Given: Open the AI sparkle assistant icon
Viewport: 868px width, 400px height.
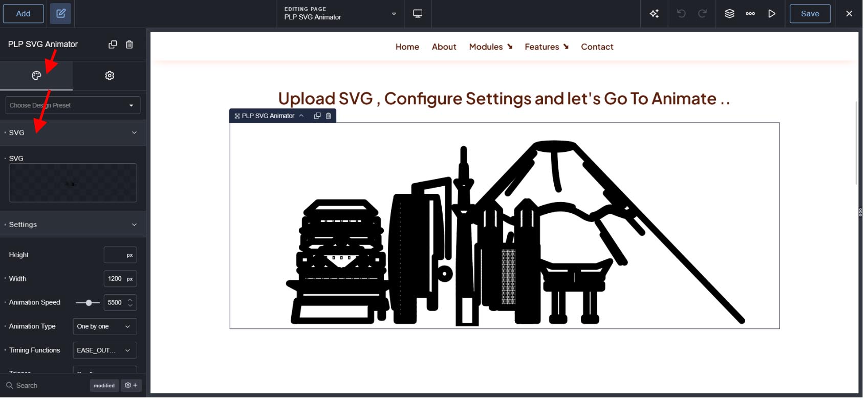Looking at the screenshot, I should pos(654,14).
